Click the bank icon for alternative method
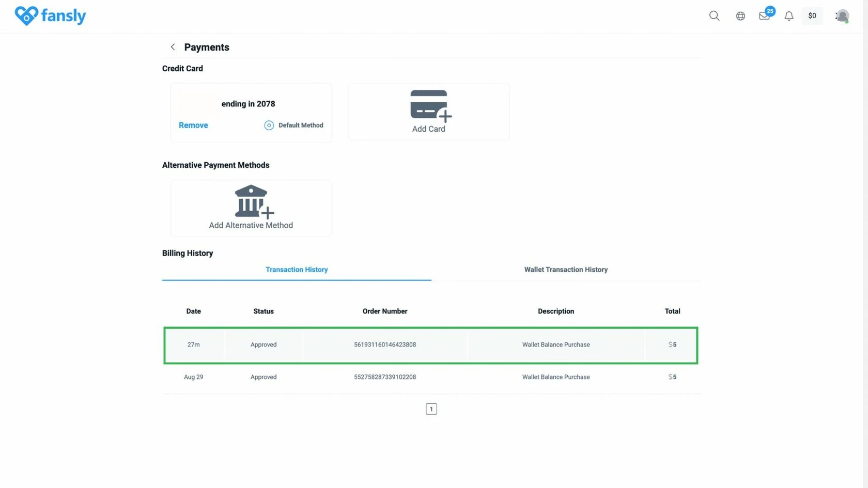868x488 pixels. pos(254,201)
